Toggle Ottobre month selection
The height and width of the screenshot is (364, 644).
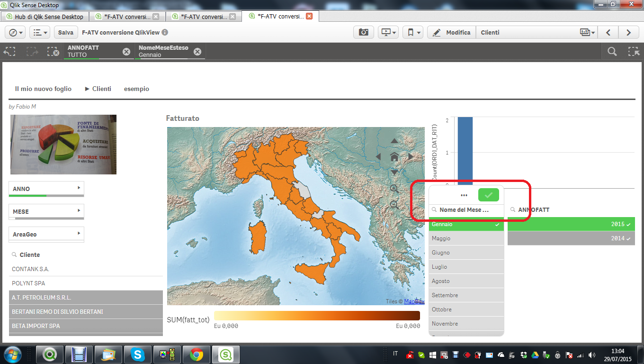point(466,309)
